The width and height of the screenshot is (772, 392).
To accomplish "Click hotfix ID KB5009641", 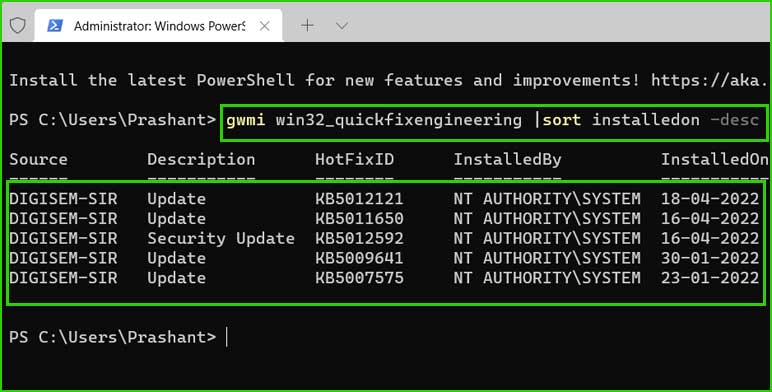I will pos(359,258).
